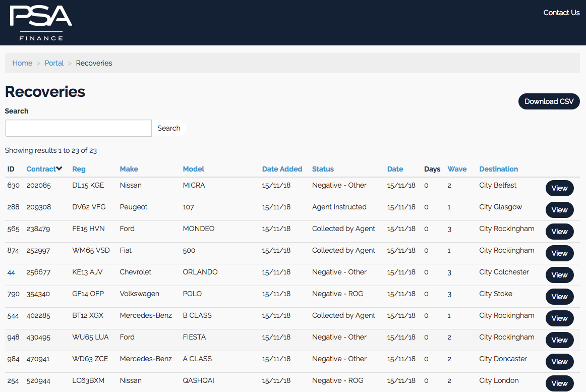Click the City Stoke destination
586x392 pixels.
tap(496, 294)
